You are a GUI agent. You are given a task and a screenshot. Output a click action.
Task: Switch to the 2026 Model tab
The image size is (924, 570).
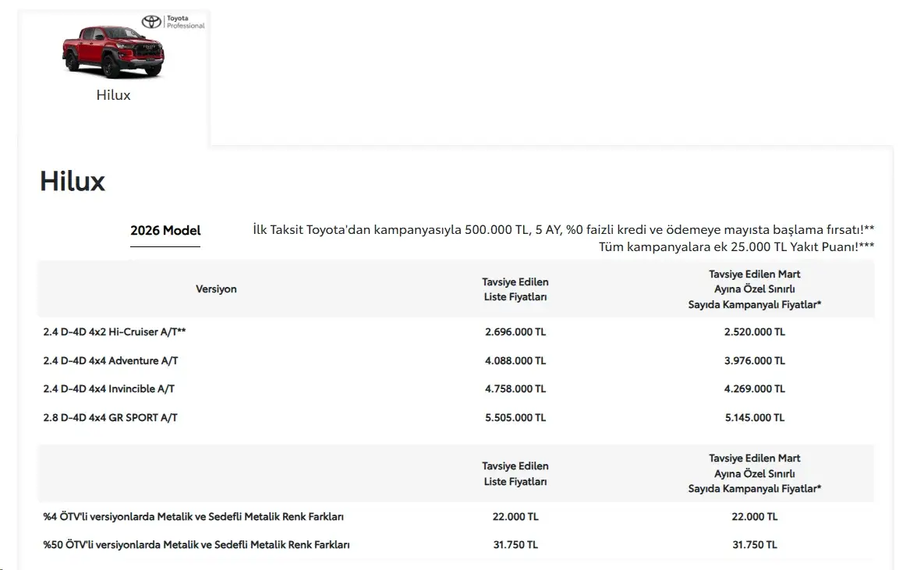point(165,231)
